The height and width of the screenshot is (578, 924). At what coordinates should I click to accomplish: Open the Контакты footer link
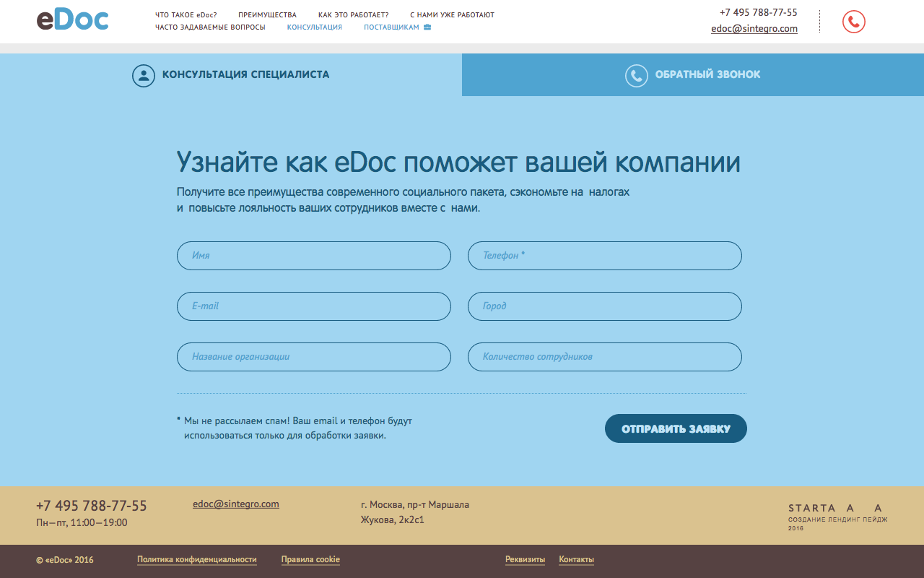[x=576, y=560]
